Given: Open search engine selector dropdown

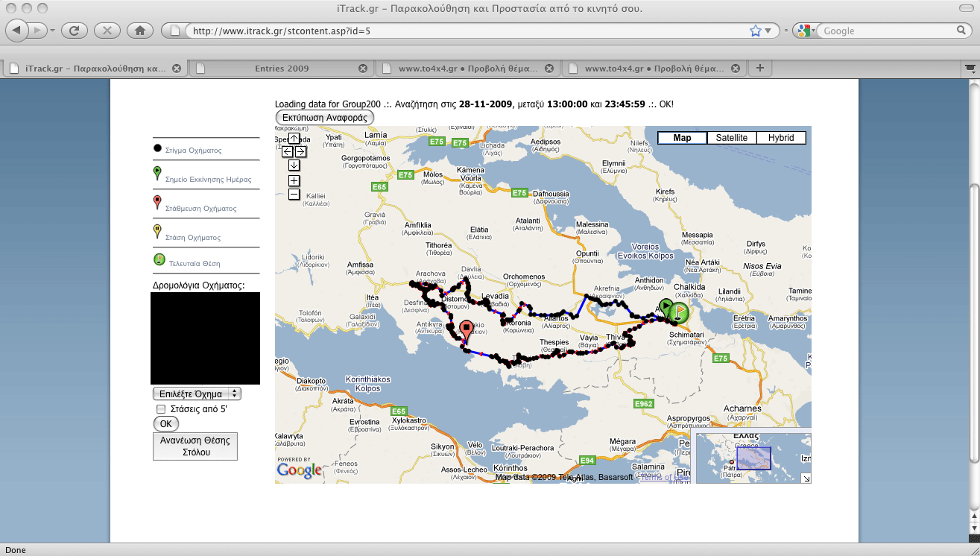Looking at the screenshot, I should [806, 31].
